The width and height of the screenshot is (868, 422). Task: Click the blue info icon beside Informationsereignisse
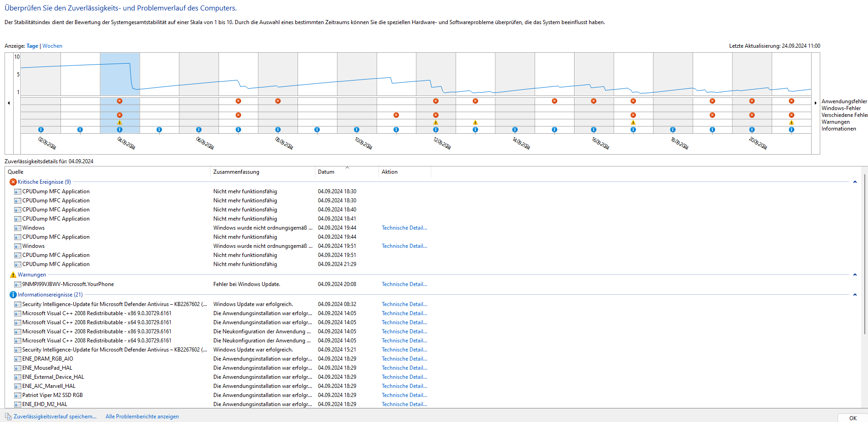point(13,295)
